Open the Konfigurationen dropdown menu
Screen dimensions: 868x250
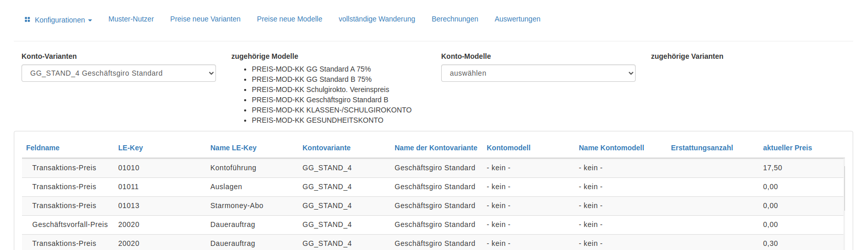click(58, 20)
